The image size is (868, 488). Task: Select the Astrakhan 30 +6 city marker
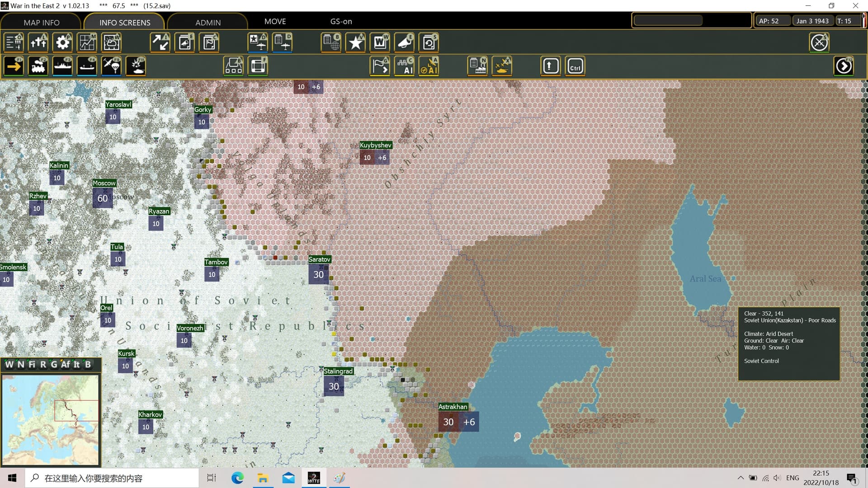(458, 422)
